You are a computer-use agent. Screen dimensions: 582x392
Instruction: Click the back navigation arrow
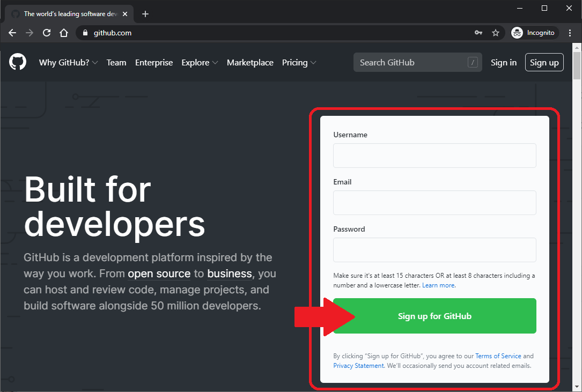click(12, 32)
